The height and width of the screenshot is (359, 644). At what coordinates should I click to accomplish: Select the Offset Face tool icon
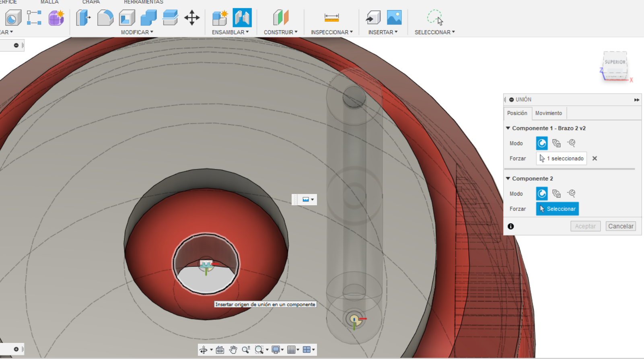click(x=171, y=18)
